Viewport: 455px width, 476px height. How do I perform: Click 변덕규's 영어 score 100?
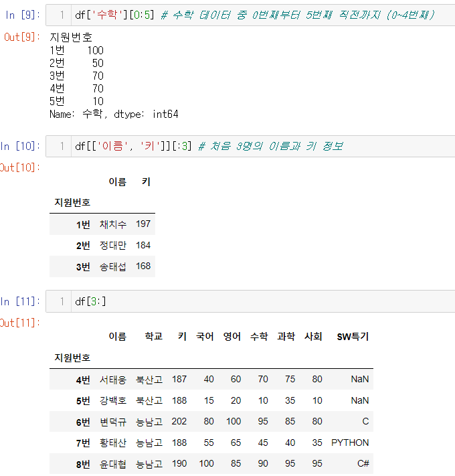tap(234, 421)
